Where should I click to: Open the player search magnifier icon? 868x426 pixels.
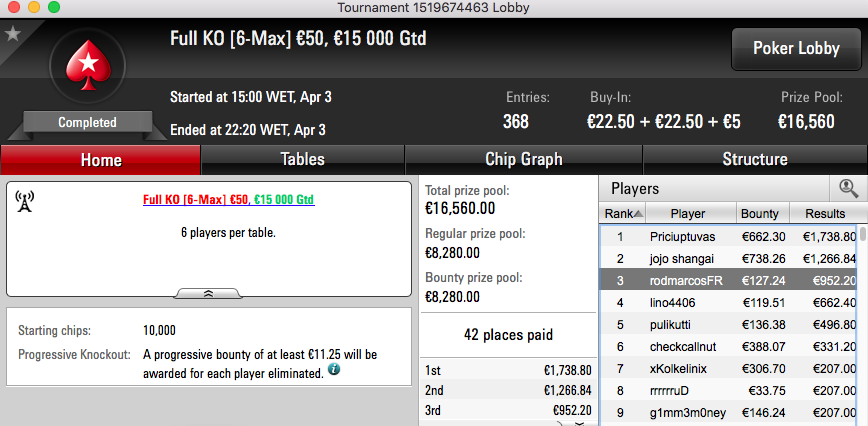click(848, 189)
